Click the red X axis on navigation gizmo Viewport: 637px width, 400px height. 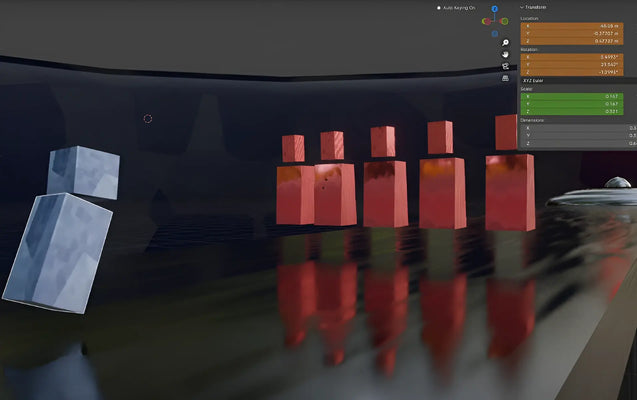click(485, 20)
